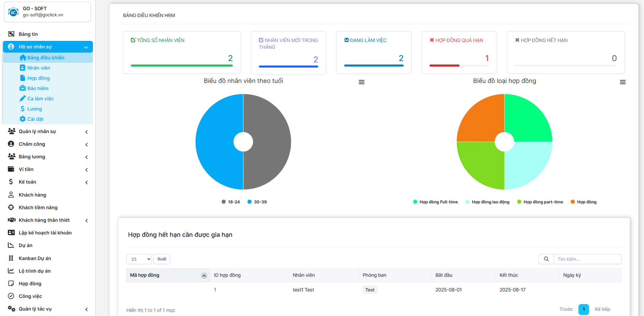Toggle the Hợp đồng Full-time legend entry
This screenshot has height=316, width=644.
435,202
